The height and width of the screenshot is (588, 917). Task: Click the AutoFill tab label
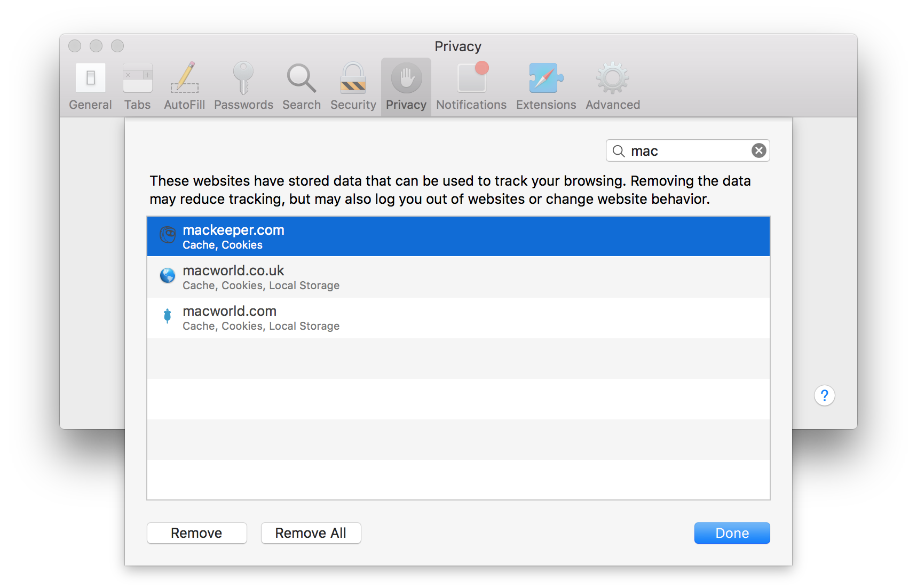click(x=185, y=105)
